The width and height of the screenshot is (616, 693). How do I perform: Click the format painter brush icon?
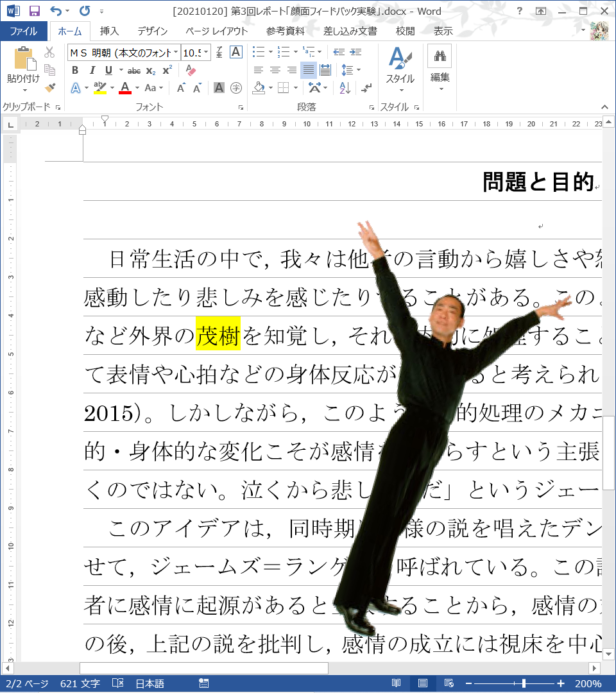pos(50,87)
